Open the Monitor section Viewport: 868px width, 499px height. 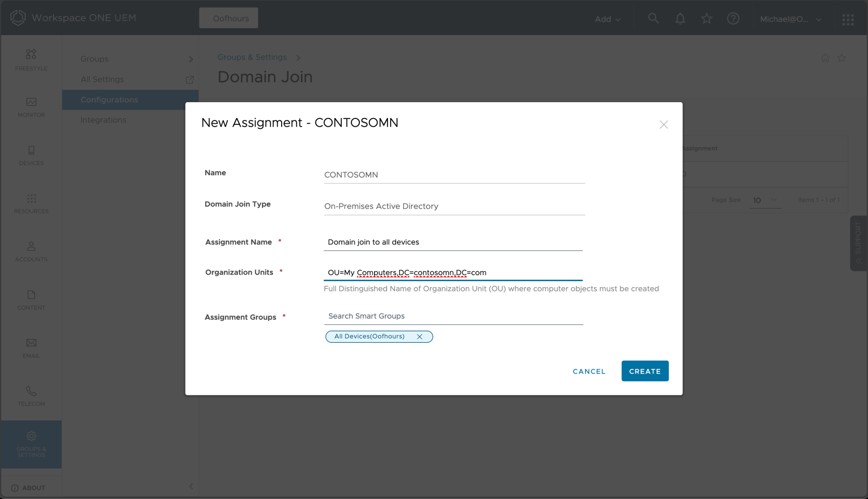(x=31, y=107)
